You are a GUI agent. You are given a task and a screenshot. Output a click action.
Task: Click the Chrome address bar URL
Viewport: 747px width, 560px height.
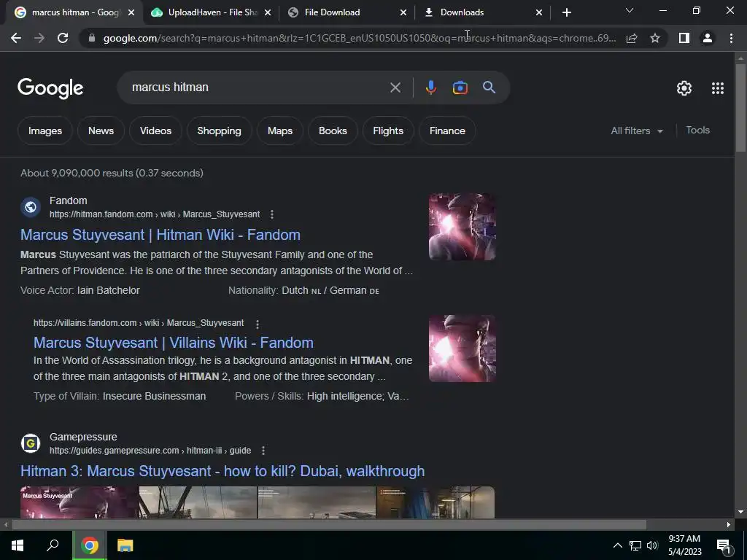coord(359,38)
